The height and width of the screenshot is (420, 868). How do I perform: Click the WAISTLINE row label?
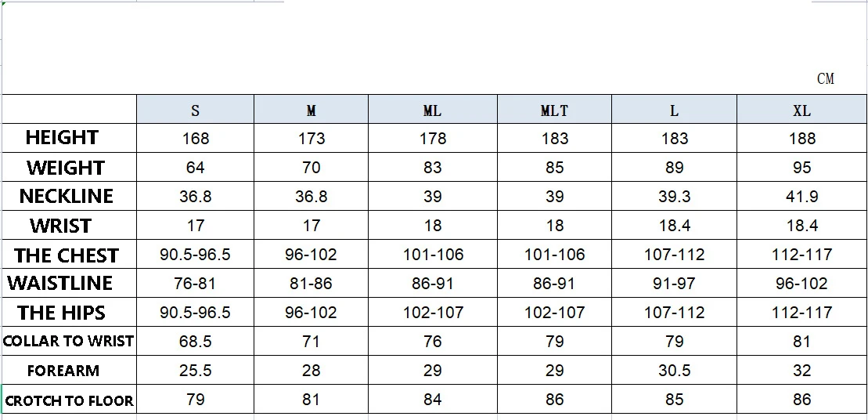[60, 283]
